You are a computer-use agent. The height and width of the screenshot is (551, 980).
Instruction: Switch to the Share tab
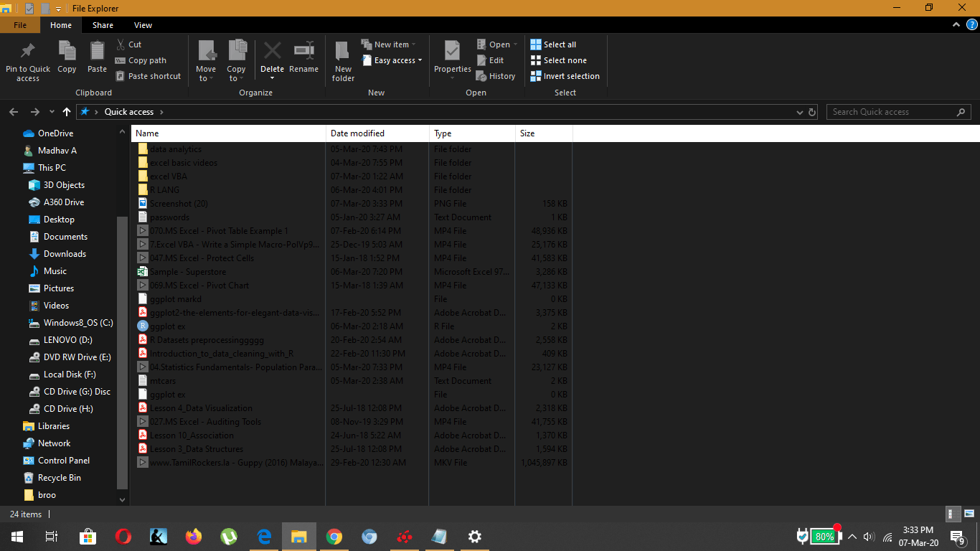[103, 24]
